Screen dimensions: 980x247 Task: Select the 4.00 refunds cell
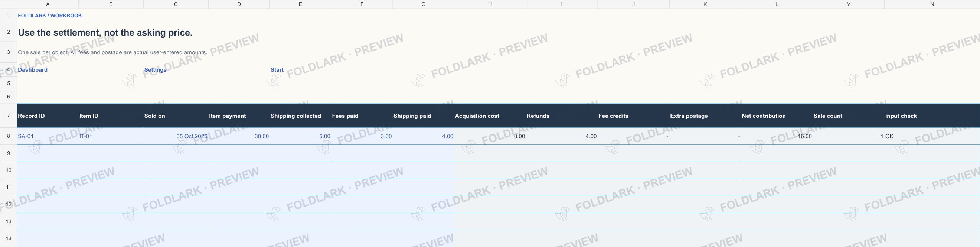point(562,136)
